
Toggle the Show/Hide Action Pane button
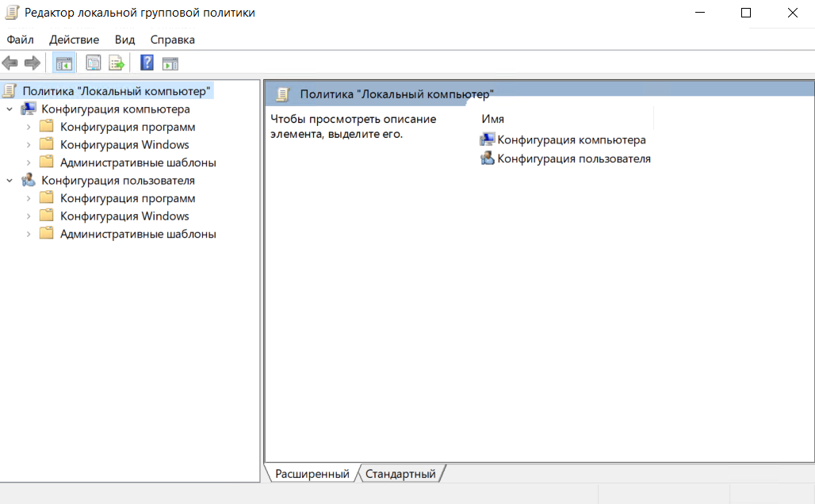click(170, 63)
